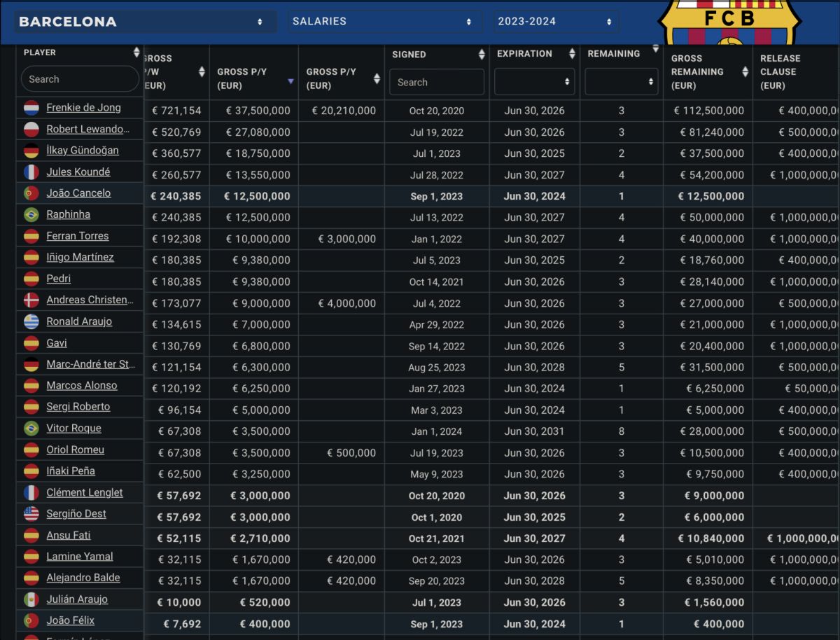Screen dimensions: 840x640
Task: Open the Expiration filter dropdown
Action: (x=535, y=82)
